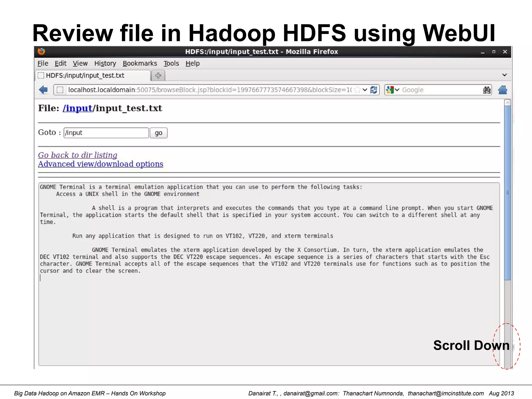Open the History menu

click(x=105, y=63)
